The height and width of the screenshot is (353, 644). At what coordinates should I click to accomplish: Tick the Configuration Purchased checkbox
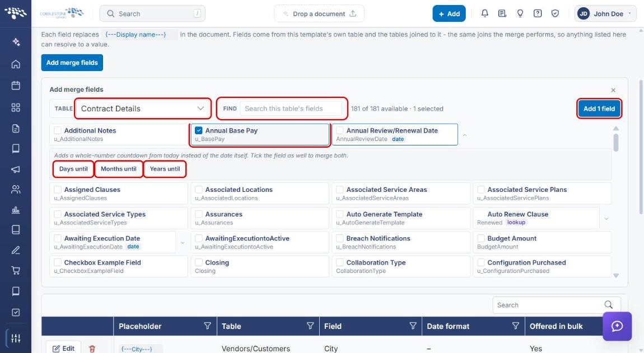pyautogui.click(x=481, y=263)
